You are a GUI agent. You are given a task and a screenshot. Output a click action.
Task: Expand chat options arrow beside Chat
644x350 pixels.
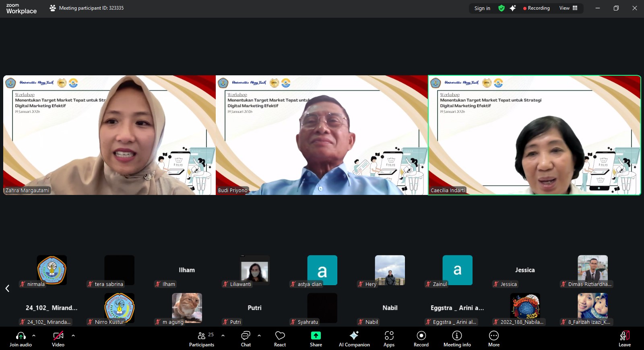point(259,335)
